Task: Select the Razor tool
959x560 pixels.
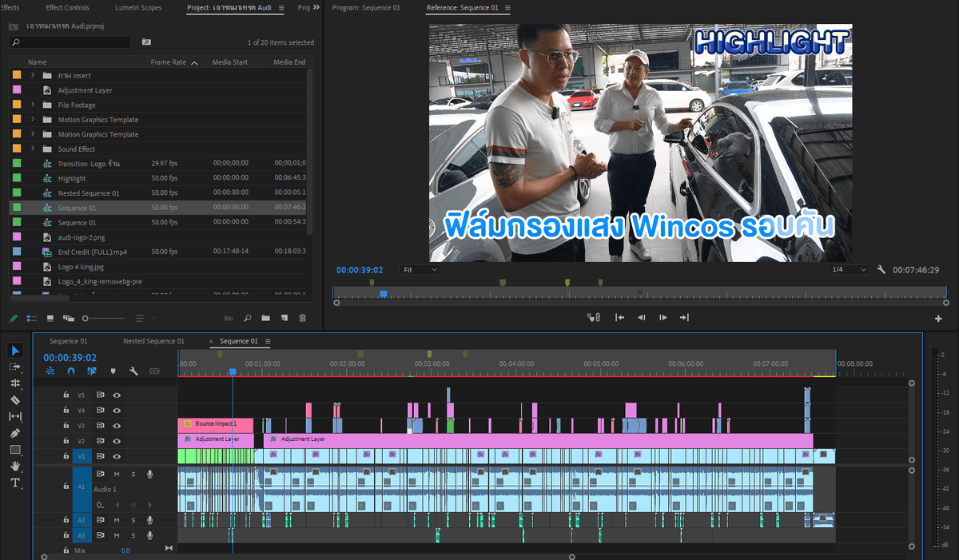Action: [x=15, y=400]
